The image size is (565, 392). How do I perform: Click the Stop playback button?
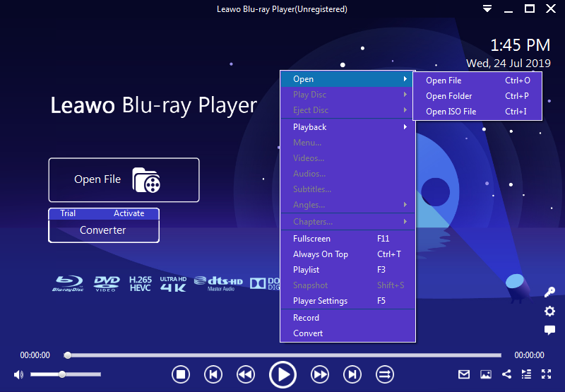point(181,375)
